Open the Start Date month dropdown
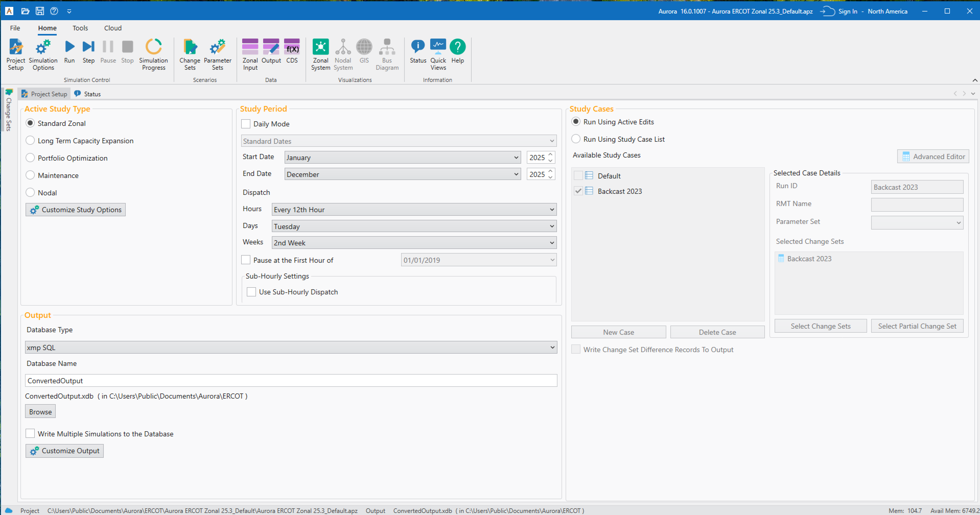 [x=402, y=158]
